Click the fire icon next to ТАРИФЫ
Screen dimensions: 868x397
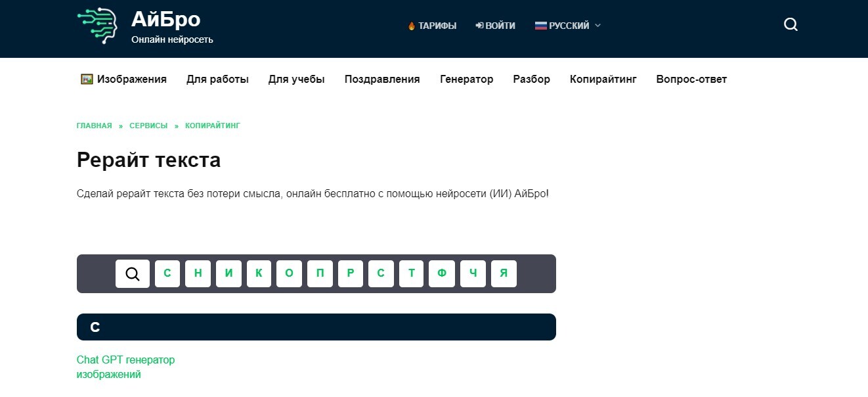point(412,26)
